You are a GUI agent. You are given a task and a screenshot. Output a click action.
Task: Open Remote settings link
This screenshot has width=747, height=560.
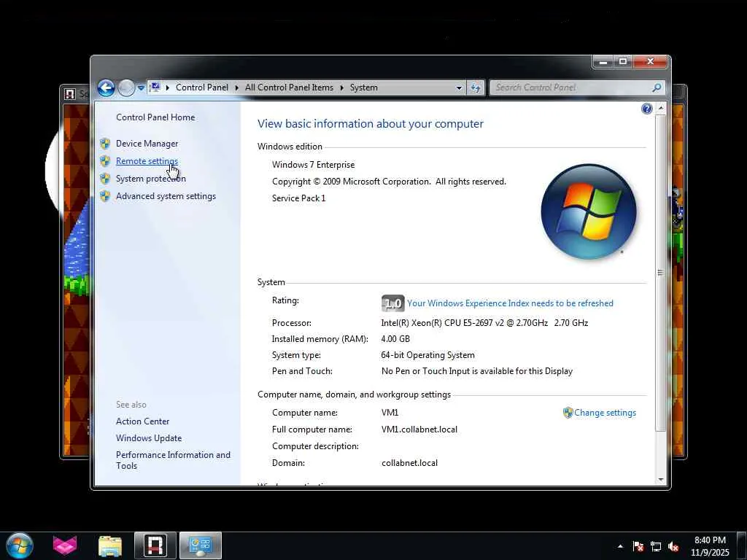[x=147, y=161]
